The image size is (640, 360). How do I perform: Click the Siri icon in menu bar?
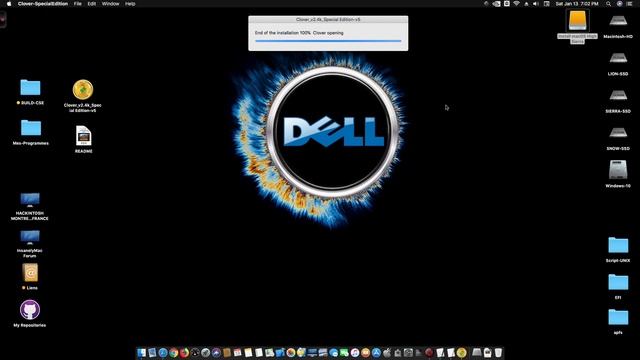[x=619, y=4]
